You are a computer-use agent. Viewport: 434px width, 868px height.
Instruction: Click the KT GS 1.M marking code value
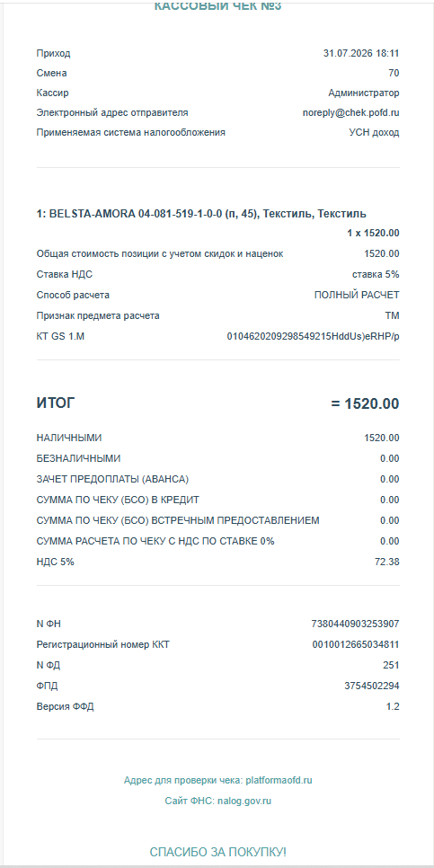(314, 335)
